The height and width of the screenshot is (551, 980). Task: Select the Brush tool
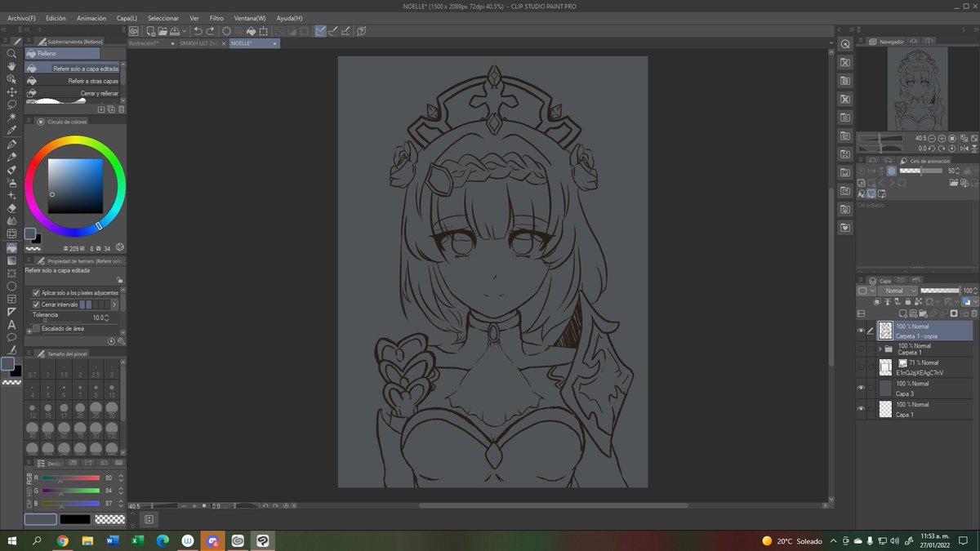click(11, 170)
